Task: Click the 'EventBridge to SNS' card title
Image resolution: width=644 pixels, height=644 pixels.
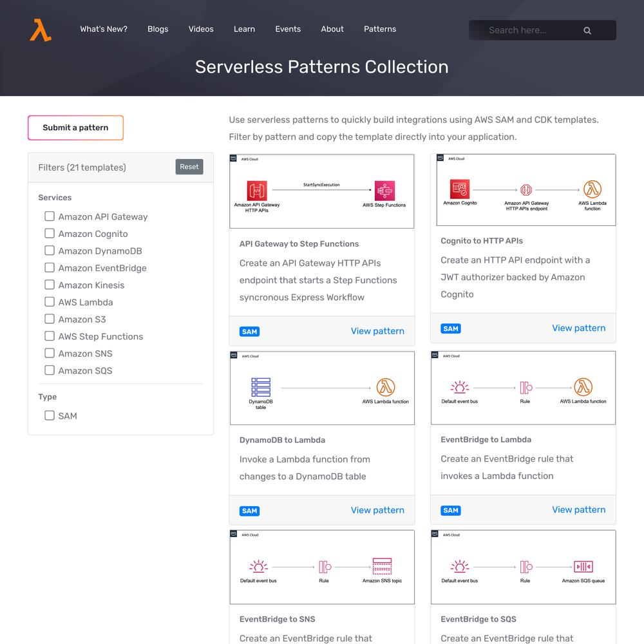Action: (277, 620)
